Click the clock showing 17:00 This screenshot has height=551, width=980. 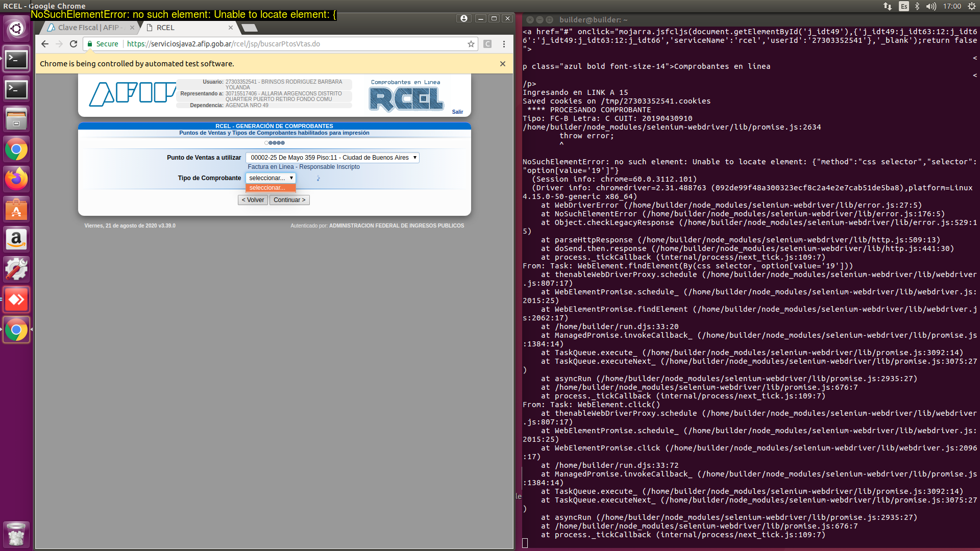[x=952, y=6]
